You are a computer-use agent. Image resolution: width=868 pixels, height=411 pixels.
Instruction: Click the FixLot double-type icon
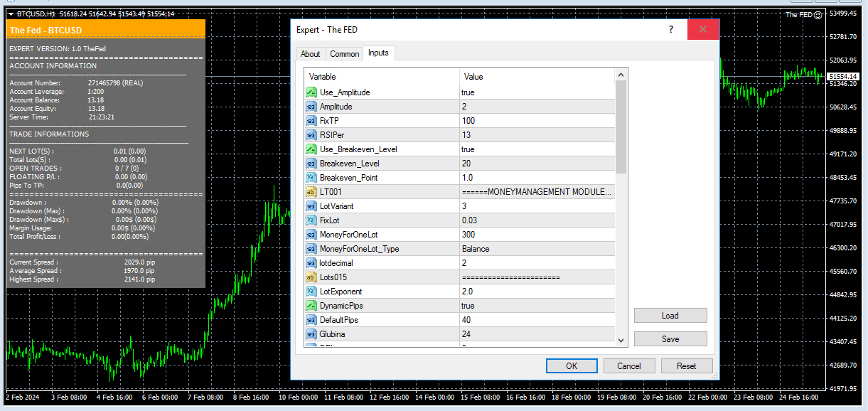coord(311,220)
